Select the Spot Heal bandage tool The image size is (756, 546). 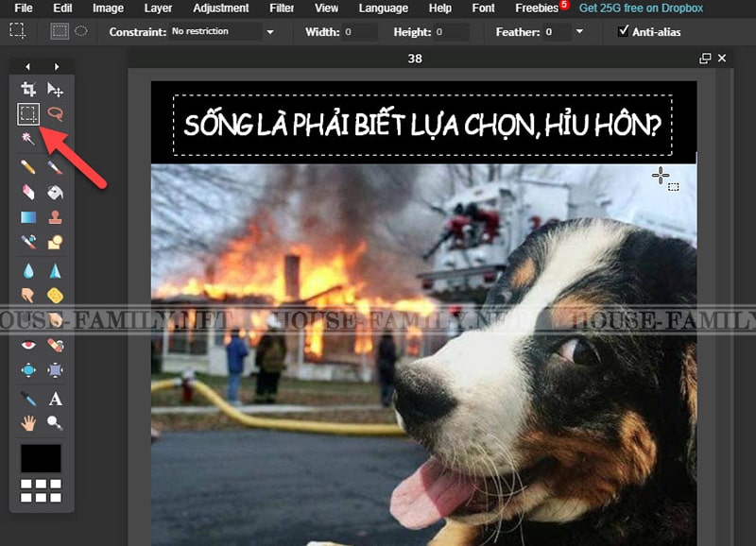pos(55,345)
